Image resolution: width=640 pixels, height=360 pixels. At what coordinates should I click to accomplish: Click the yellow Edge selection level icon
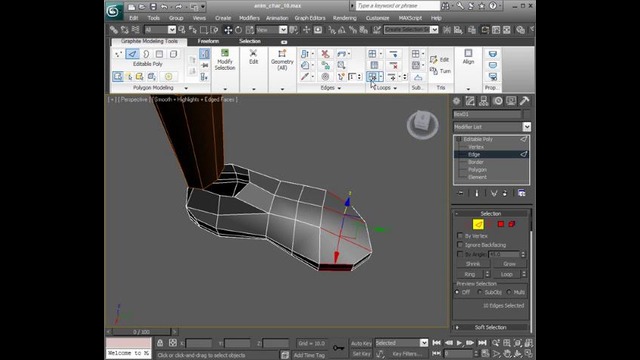[x=478, y=224]
